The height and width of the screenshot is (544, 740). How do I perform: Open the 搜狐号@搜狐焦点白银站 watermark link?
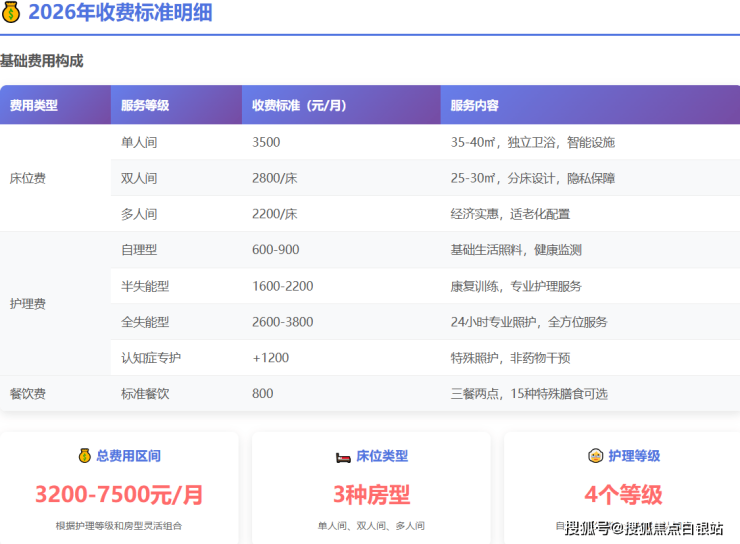(650, 528)
